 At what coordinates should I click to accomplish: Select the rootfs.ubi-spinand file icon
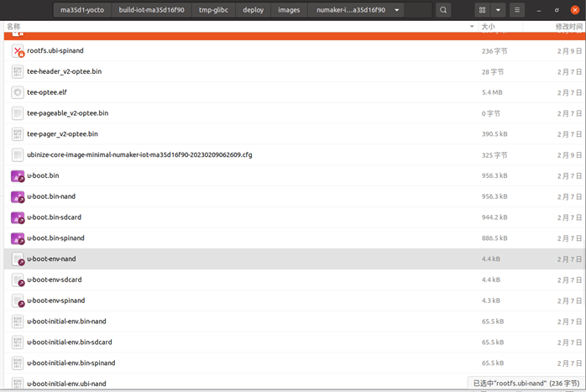click(18, 51)
